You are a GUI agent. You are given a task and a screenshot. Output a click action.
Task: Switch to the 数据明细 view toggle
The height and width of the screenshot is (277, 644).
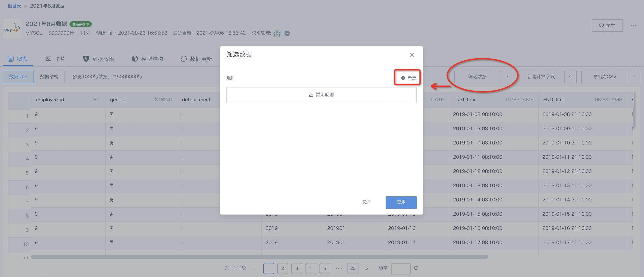click(18, 77)
